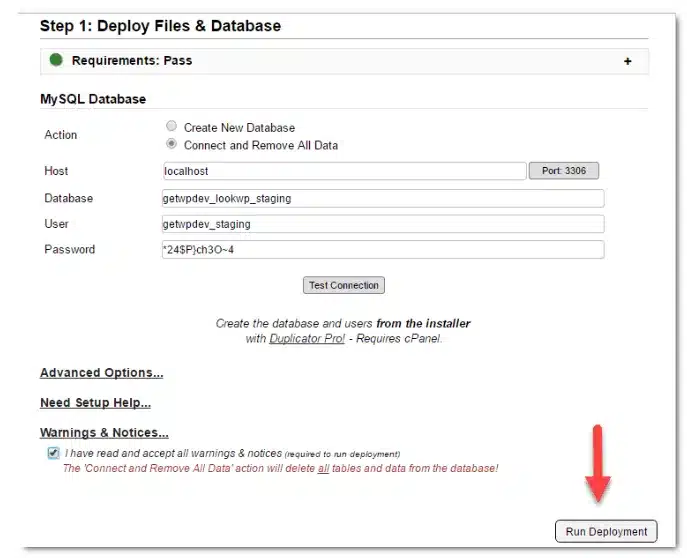Click the MySQL Database heading
The image size is (687, 558).
tap(93, 99)
